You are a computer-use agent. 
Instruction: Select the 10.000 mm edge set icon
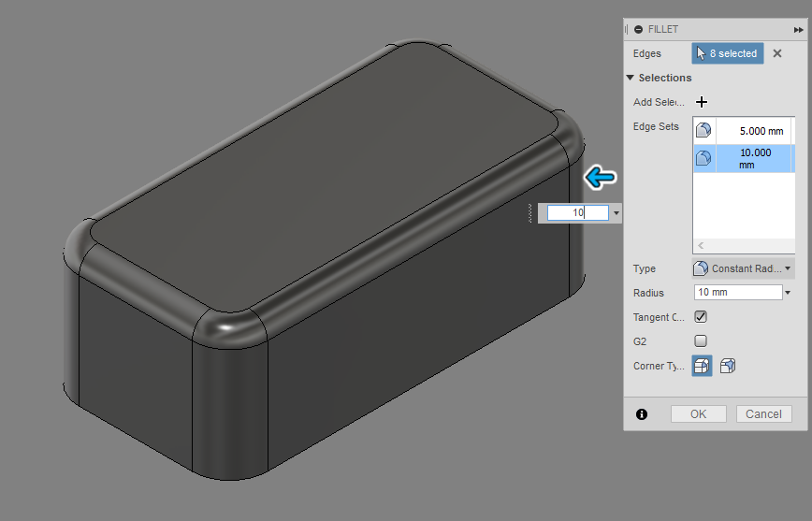click(x=703, y=158)
